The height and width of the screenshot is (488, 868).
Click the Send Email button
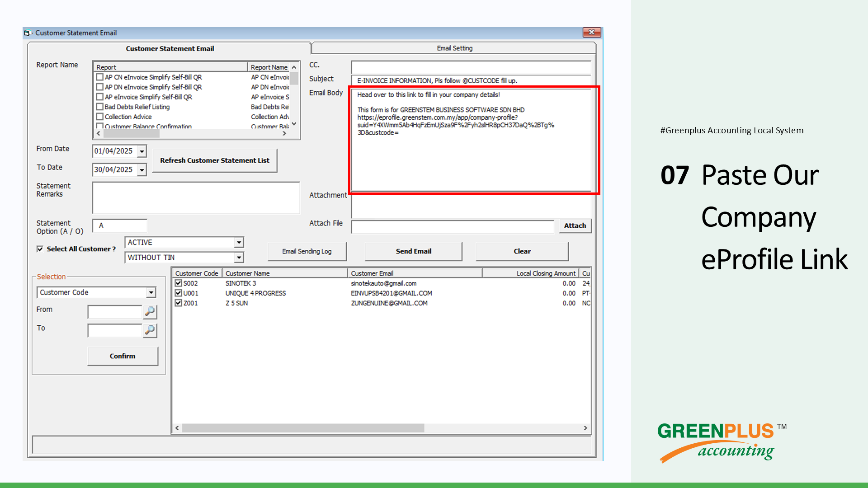pyautogui.click(x=413, y=251)
